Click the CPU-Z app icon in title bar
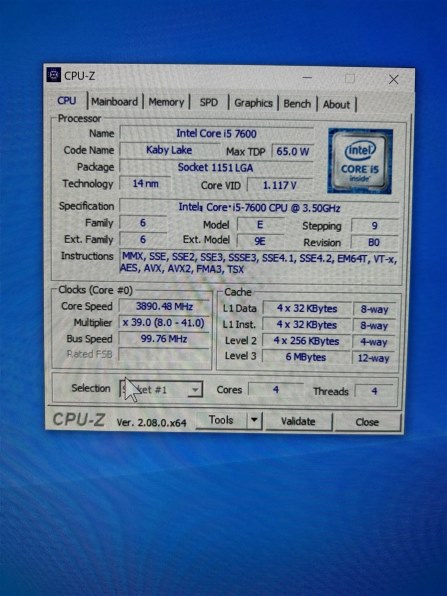The width and height of the screenshot is (447, 596). point(54,75)
